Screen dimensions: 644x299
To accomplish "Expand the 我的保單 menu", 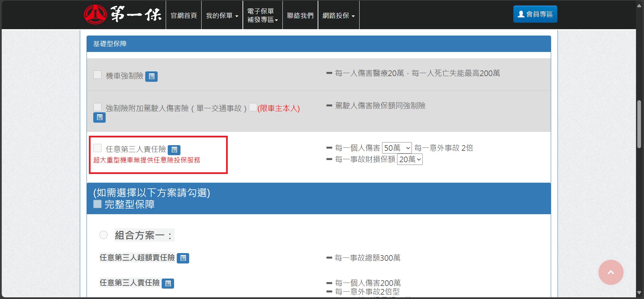I will (x=222, y=15).
